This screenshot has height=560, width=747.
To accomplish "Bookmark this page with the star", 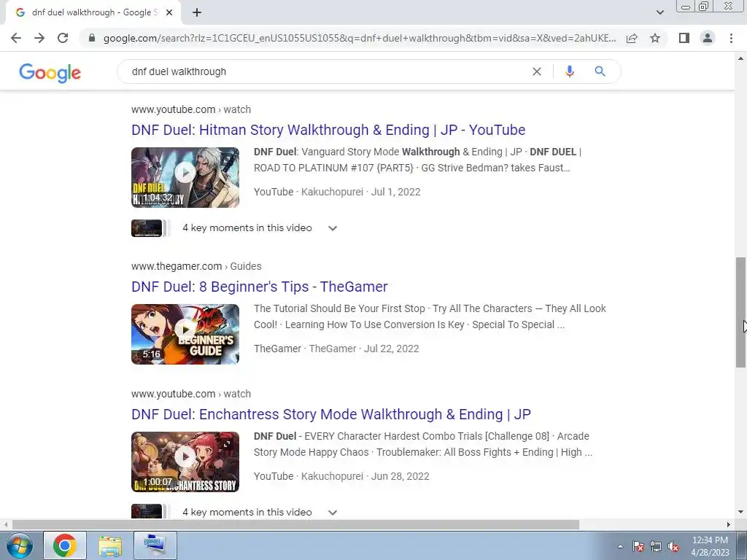I will pyautogui.click(x=655, y=38).
